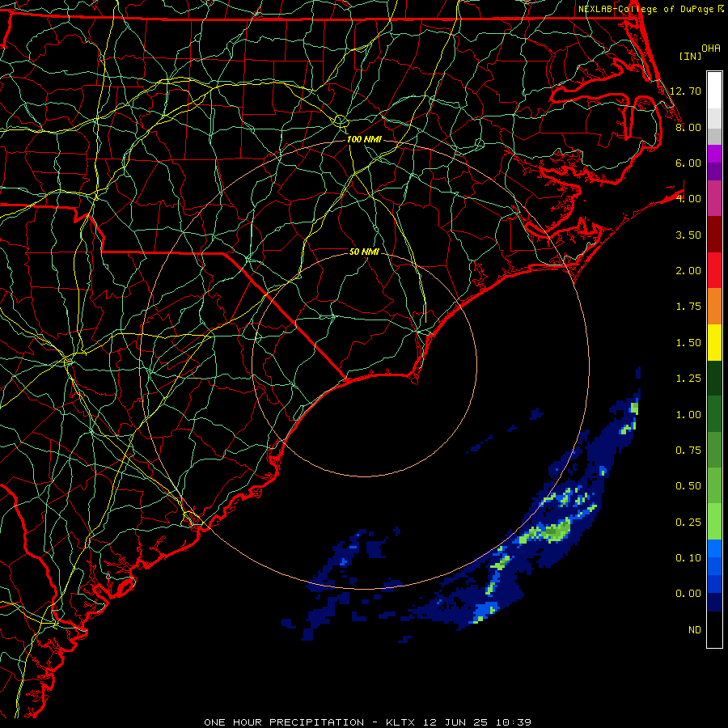The height and width of the screenshot is (728, 728).
Task: Click the OHA product code label
Action: click(711, 48)
